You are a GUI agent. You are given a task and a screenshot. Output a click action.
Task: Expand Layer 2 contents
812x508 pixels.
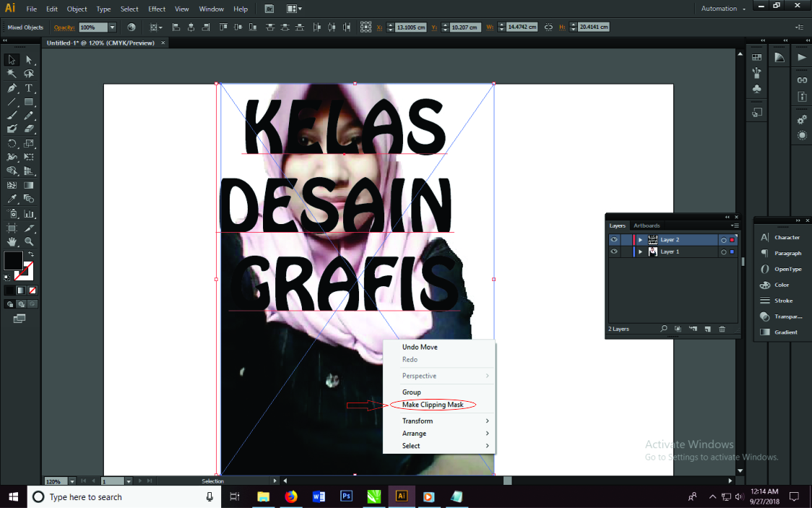(640, 240)
